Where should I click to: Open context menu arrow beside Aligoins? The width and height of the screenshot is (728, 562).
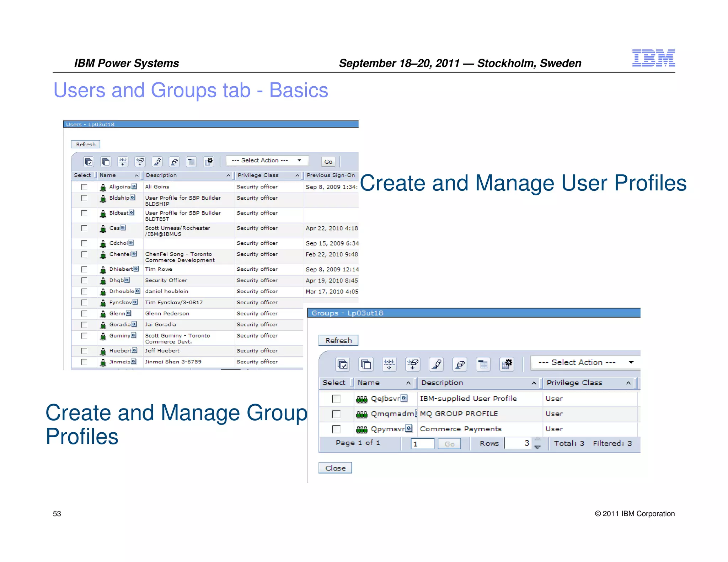coord(134,187)
